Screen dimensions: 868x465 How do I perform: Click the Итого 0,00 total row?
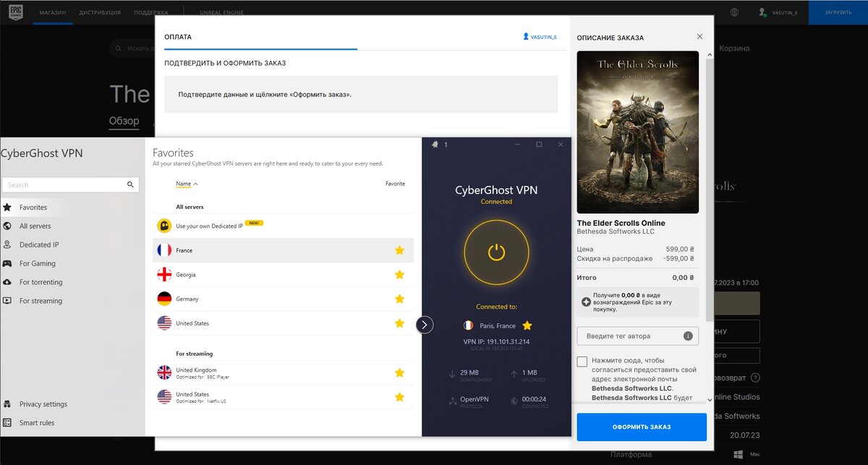click(635, 277)
